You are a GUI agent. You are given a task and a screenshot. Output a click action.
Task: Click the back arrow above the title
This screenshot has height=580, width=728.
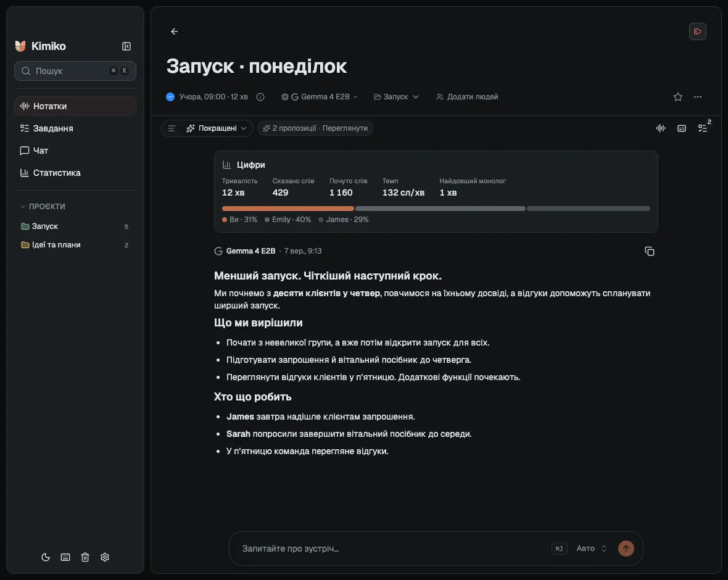point(174,31)
